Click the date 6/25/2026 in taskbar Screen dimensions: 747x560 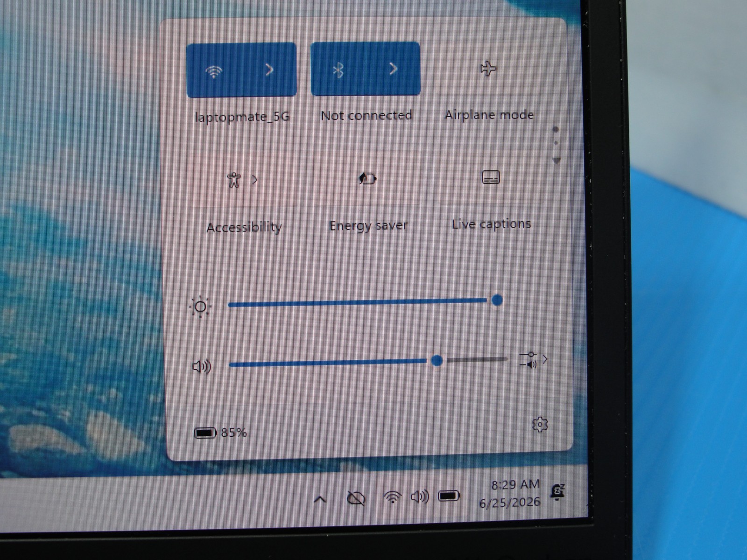pyautogui.click(x=509, y=503)
